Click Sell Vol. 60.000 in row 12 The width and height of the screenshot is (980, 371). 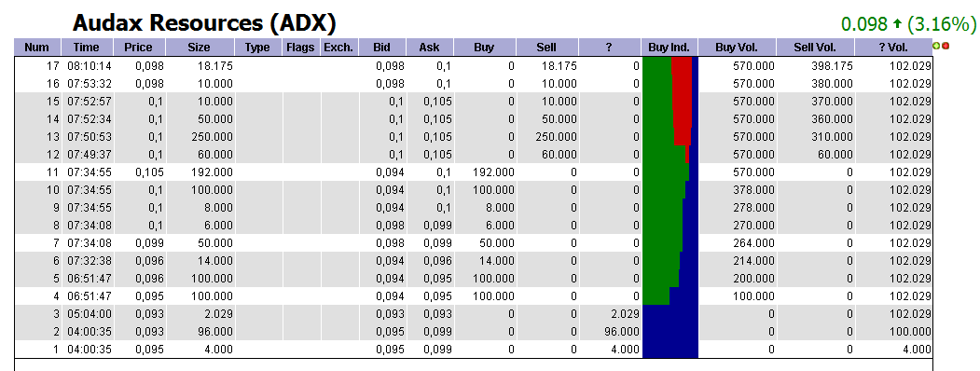coord(835,154)
